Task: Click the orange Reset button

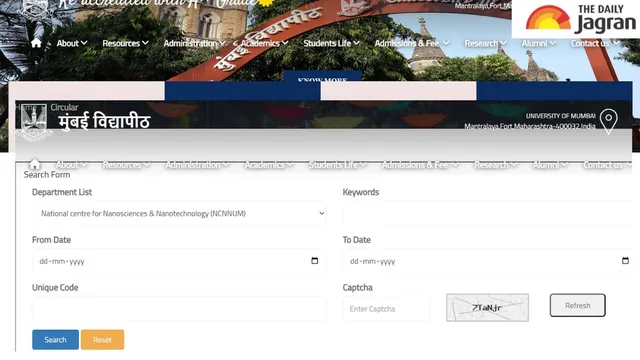Action: 102,340
